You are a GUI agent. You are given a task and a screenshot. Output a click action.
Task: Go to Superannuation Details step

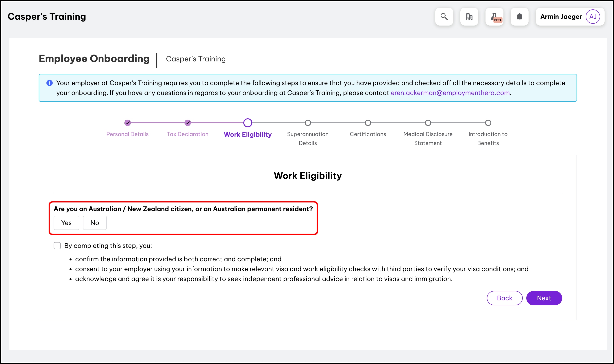308,123
